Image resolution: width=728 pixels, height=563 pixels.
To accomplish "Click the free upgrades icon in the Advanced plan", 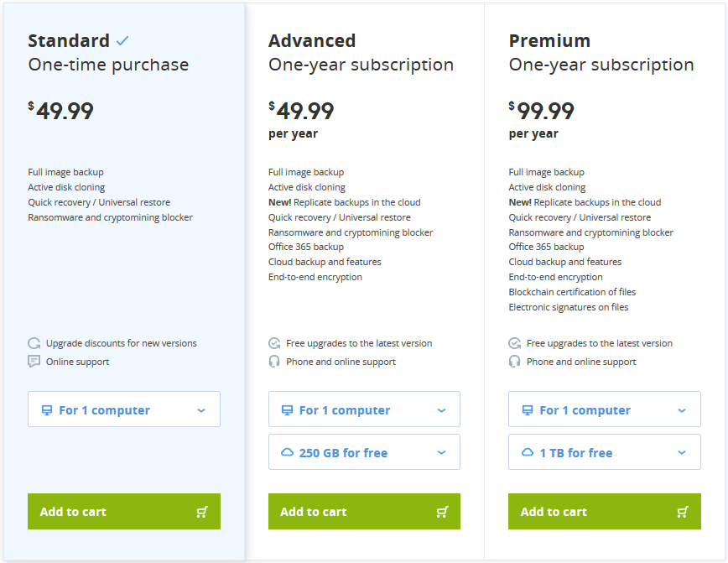I will pyautogui.click(x=274, y=343).
